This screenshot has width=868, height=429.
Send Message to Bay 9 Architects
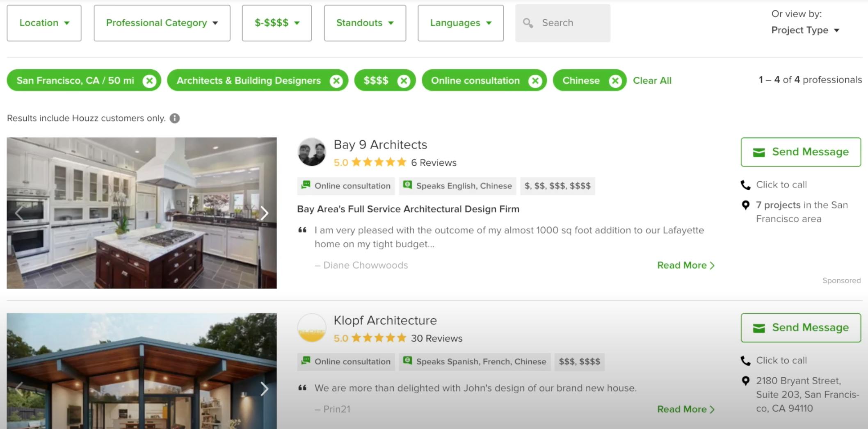(x=800, y=152)
